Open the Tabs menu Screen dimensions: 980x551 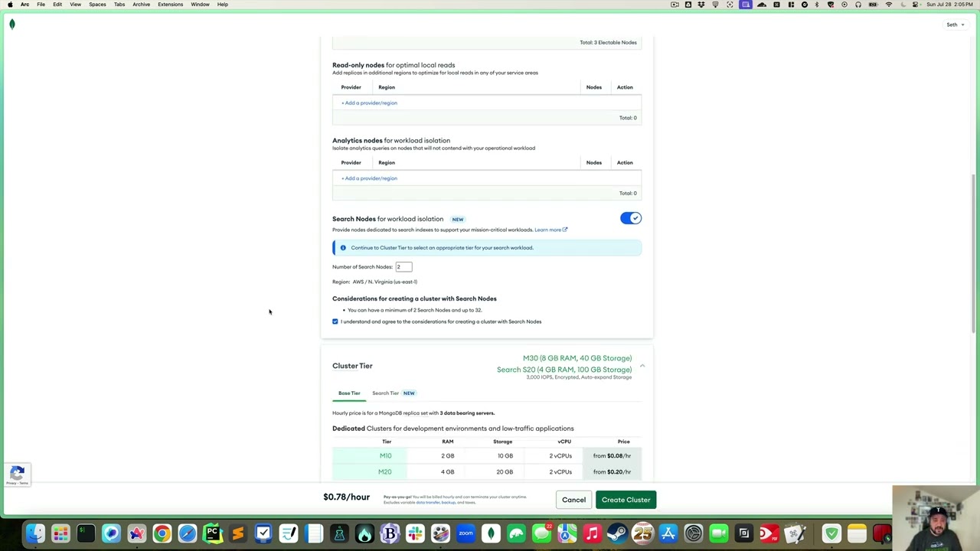tap(119, 5)
